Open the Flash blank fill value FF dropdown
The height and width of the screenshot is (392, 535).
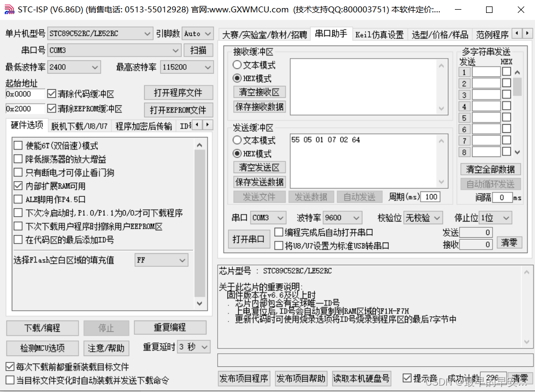[x=183, y=260]
